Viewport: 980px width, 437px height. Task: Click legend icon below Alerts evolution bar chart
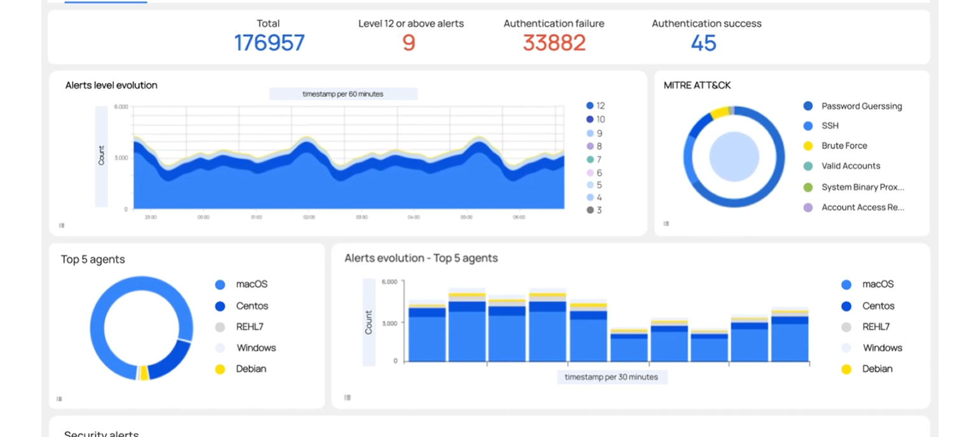tap(347, 398)
